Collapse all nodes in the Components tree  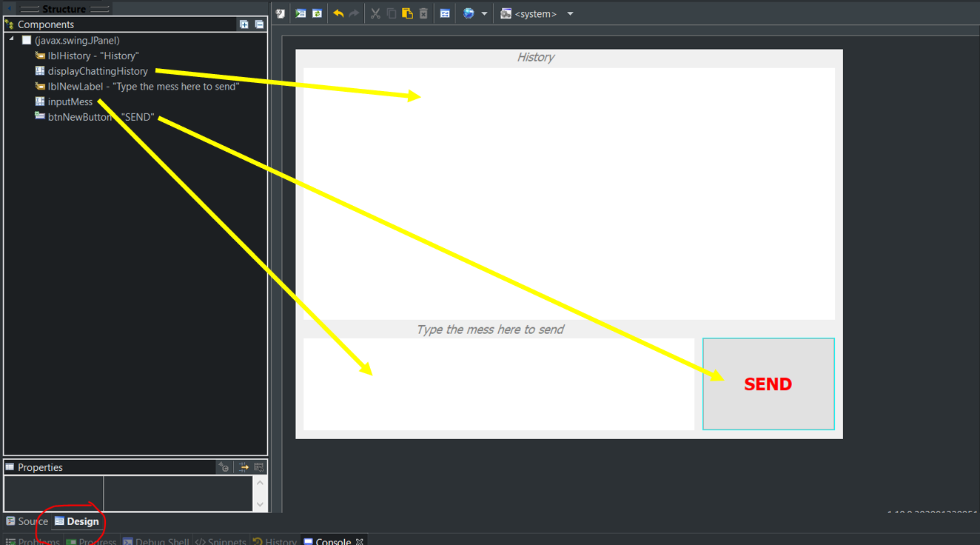259,24
